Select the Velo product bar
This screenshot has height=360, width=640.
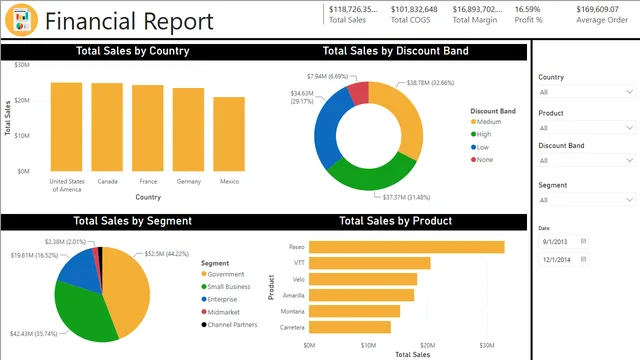[x=363, y=279]
